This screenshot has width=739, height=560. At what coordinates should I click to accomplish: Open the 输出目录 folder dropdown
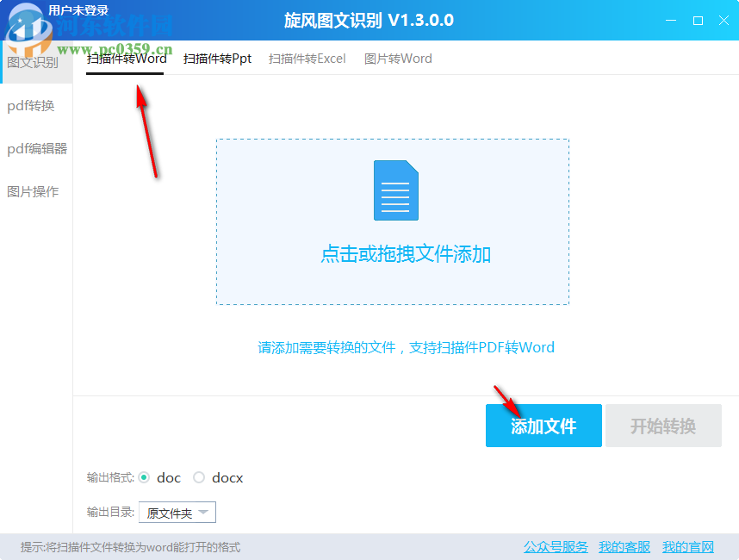coord(177,512)
